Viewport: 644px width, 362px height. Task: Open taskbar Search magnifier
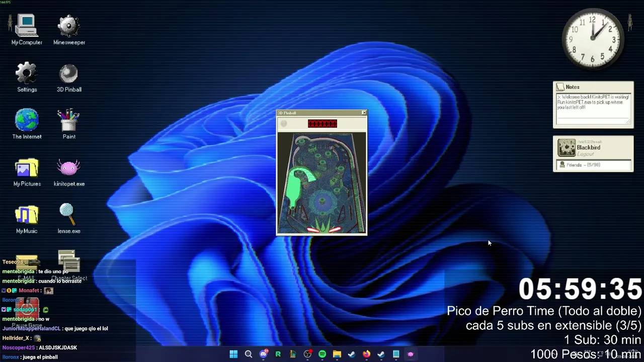click(248, 354)
